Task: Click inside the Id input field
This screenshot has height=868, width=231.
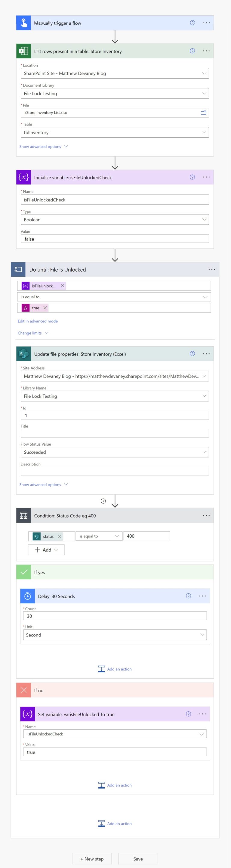Action: 115,415
